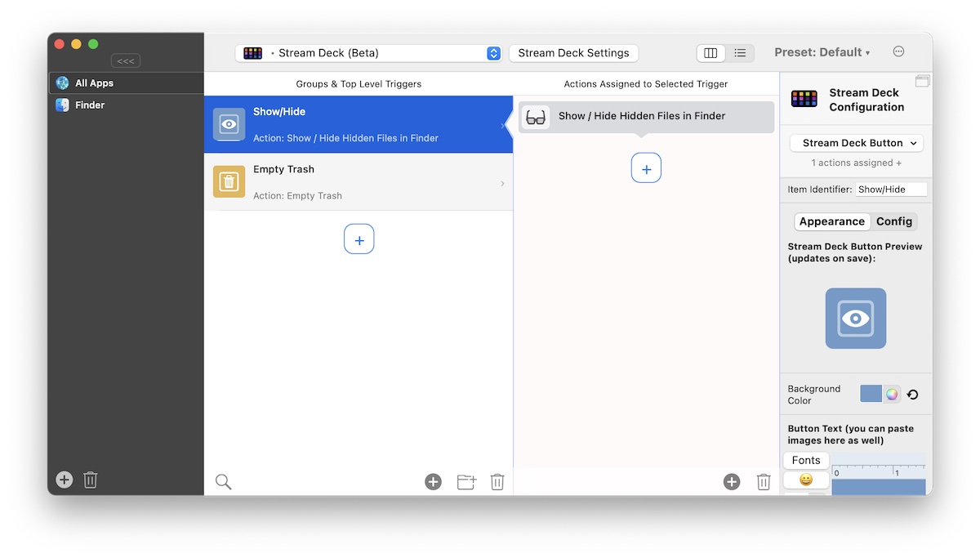The width and height of the screenshot is (980, 558).
Task: Open trigger search with the magnifying glass icon
Action: pos(223,482)
